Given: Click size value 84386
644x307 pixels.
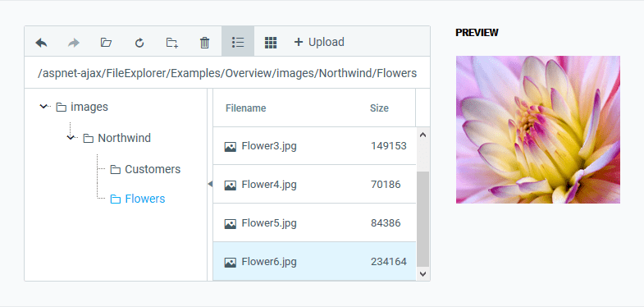Looking at the screenshot, I should point(386,222).
